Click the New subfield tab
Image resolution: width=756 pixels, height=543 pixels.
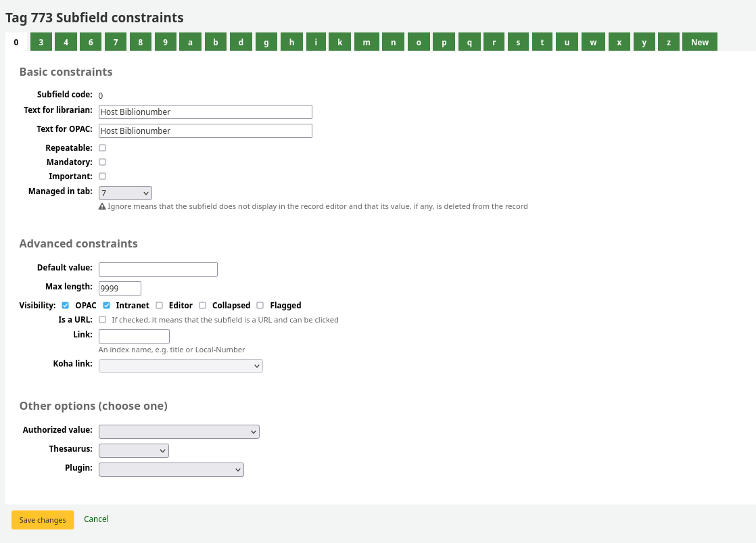click(699, 42)
